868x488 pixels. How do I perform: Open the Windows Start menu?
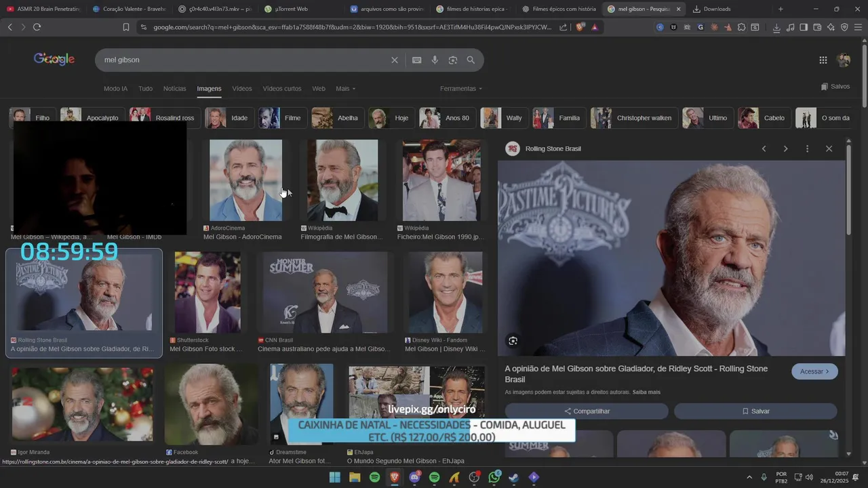[334, 477]
